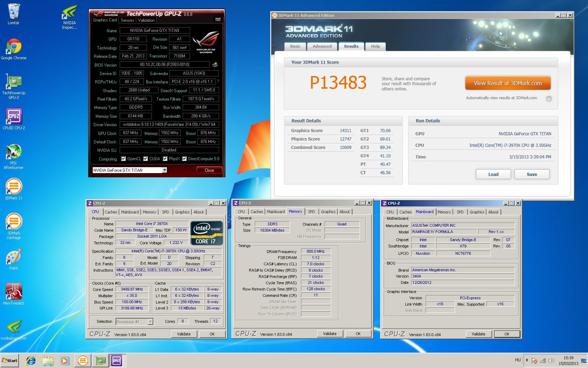Open the Action Center flag icon in the tray
588x368 pixels.
click(534, 360)
